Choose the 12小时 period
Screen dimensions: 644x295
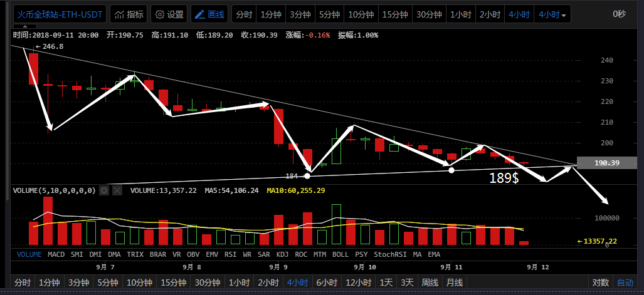[x=358, y=282]
